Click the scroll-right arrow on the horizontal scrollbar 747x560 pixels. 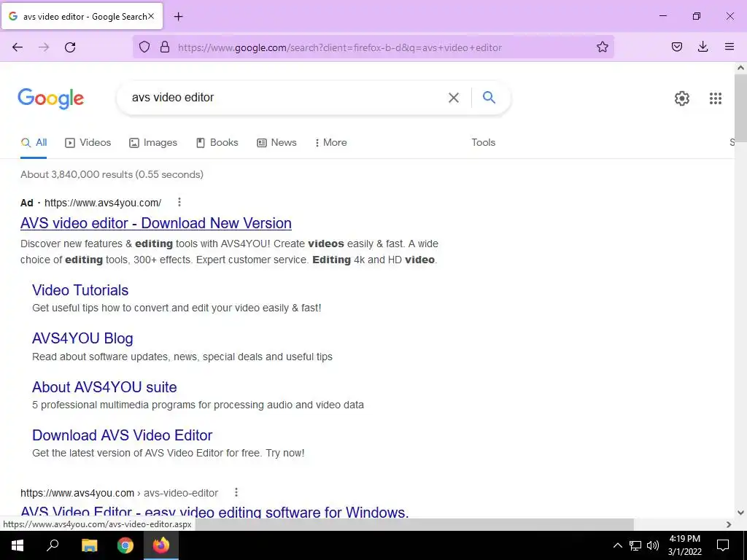729,524
